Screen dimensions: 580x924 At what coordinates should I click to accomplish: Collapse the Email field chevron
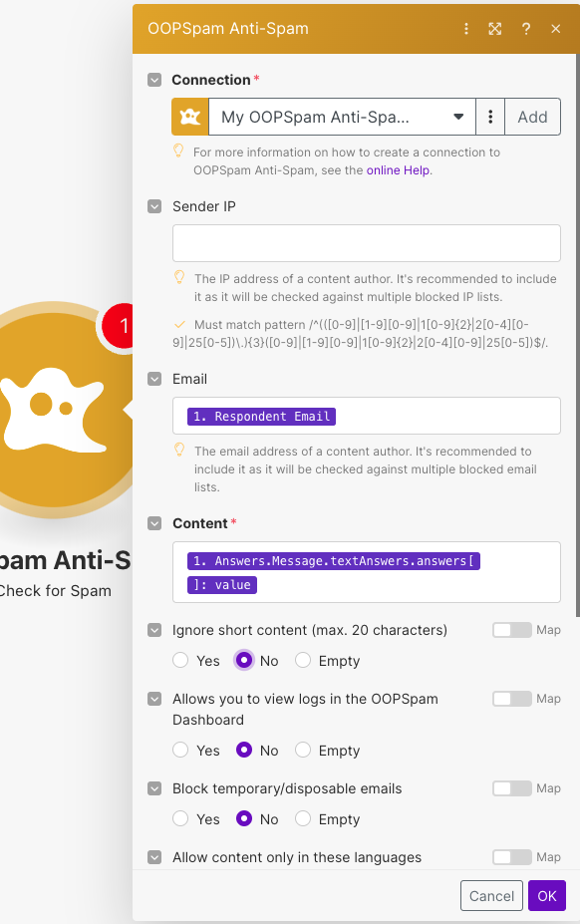point(154,379)
